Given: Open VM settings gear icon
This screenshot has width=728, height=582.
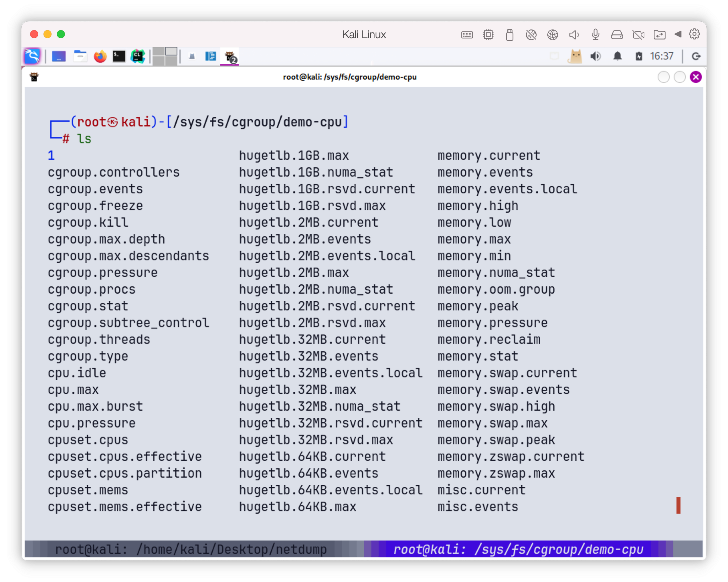Looking at the screenshot, I should pyautogui.click(x=695, y=34).
